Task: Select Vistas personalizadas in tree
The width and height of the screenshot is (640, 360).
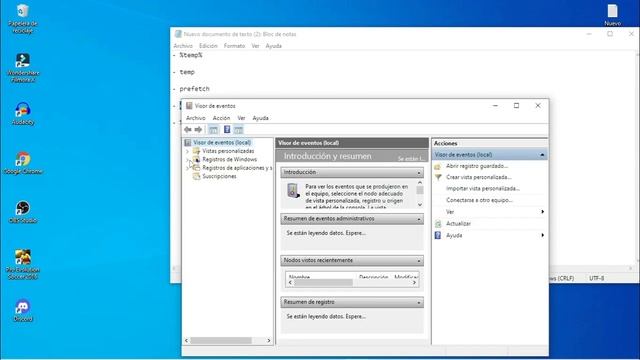Action: click(x=228, y=151)
